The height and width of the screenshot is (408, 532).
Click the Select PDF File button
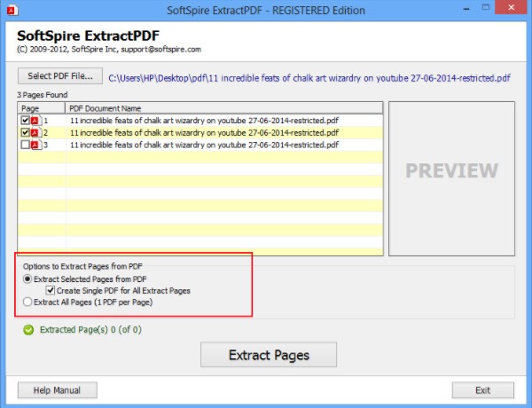(60, 76)
